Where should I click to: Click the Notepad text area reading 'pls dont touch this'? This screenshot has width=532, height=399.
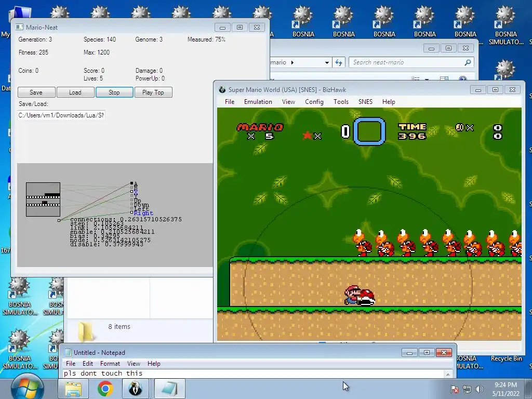pyautogui.click(x=254, y=373)
